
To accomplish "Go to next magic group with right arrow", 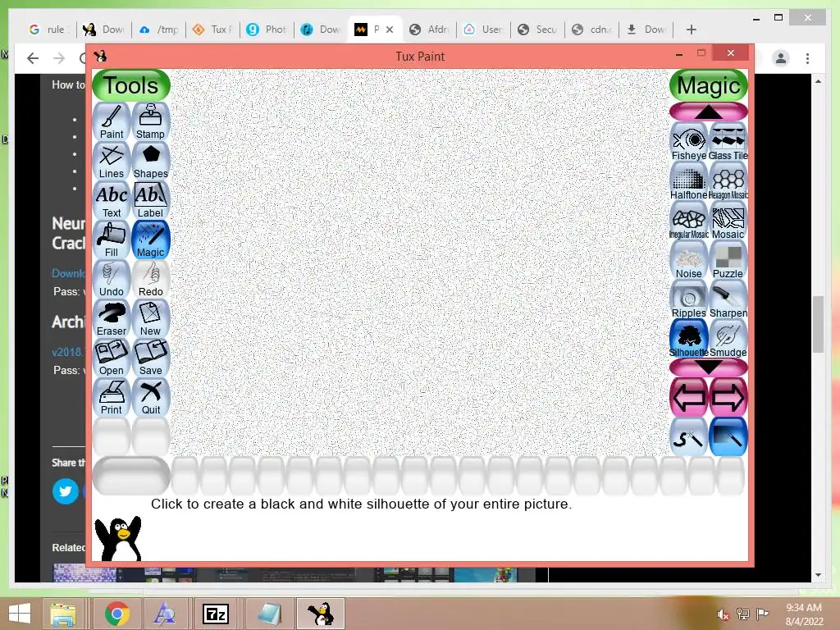I will point(728,398).
